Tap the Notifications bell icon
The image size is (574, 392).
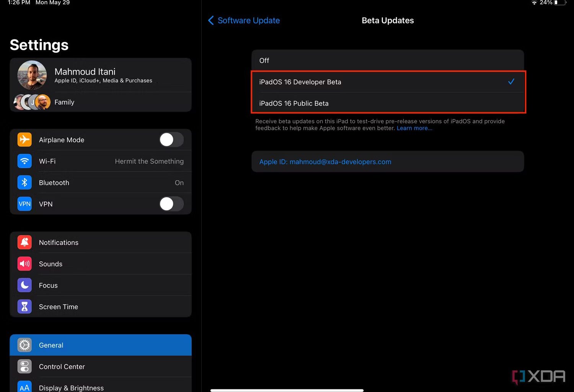point(24,242)
